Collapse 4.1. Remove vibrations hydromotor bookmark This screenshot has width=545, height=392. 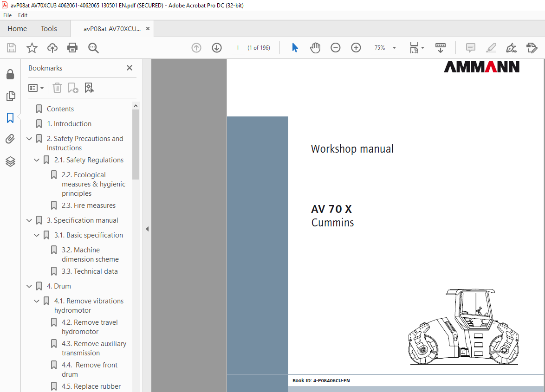[37, 301]
